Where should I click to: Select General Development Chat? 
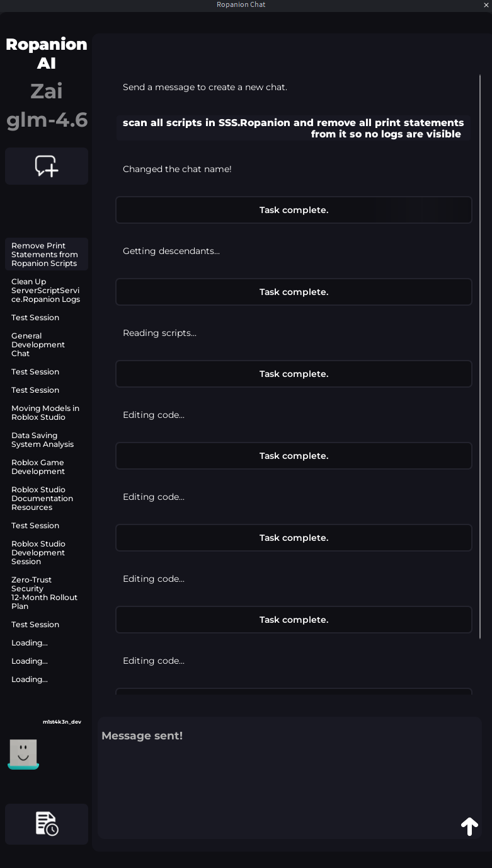(x=47, y=345)
